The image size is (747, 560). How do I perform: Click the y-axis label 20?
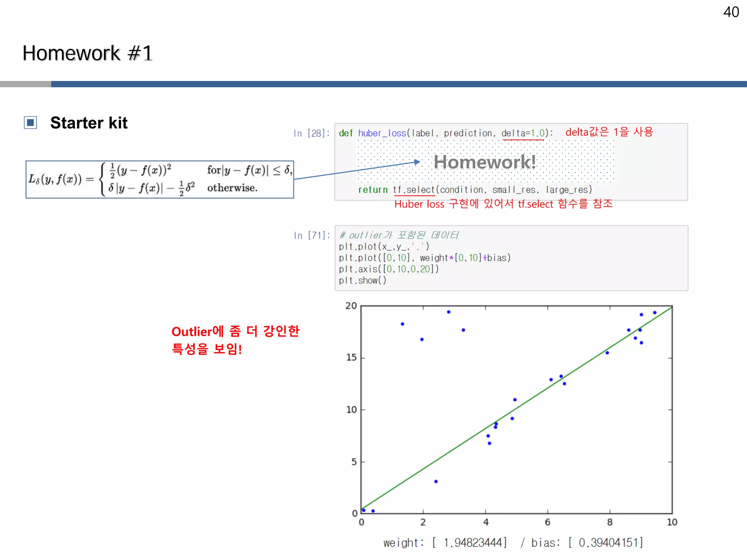[351, 306]
